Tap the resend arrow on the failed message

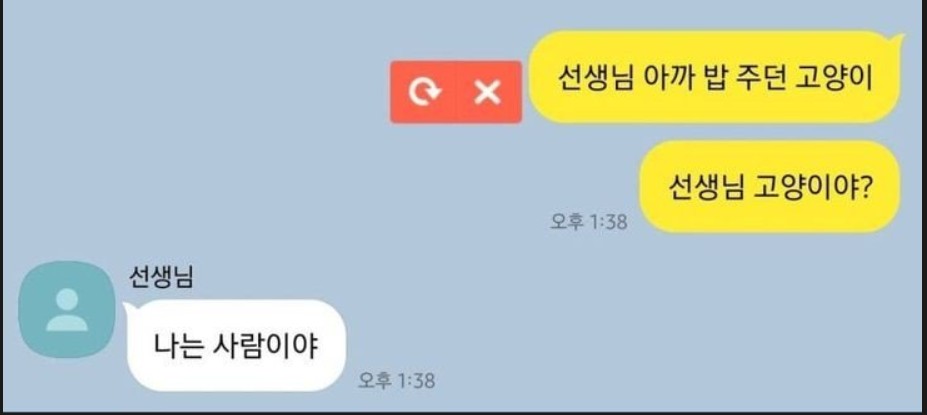424,92
